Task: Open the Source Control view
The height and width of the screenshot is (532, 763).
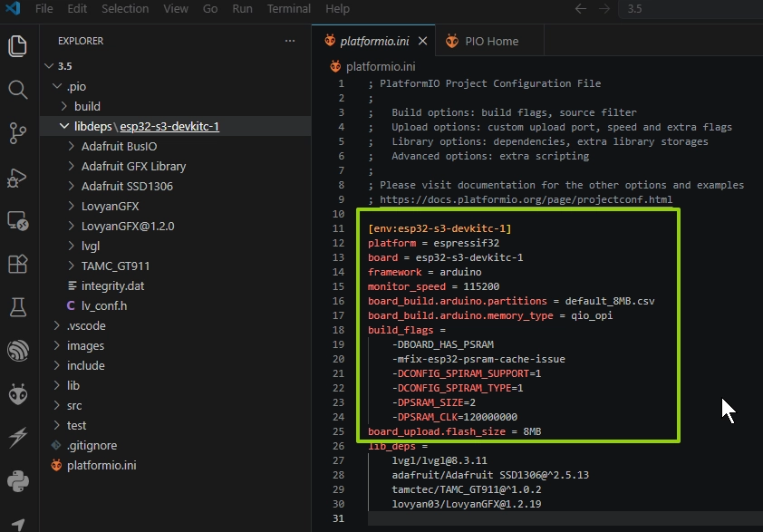Action: [18, 133]
